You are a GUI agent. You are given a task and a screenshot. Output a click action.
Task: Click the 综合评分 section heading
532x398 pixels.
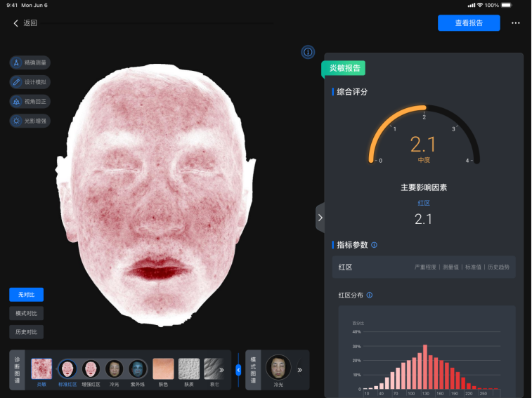pos(352,92)
